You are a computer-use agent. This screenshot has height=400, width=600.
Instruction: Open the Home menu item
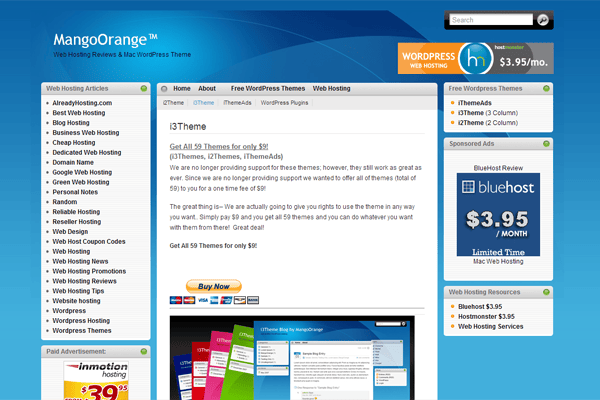pyautogui.click(x=182, y=88)
